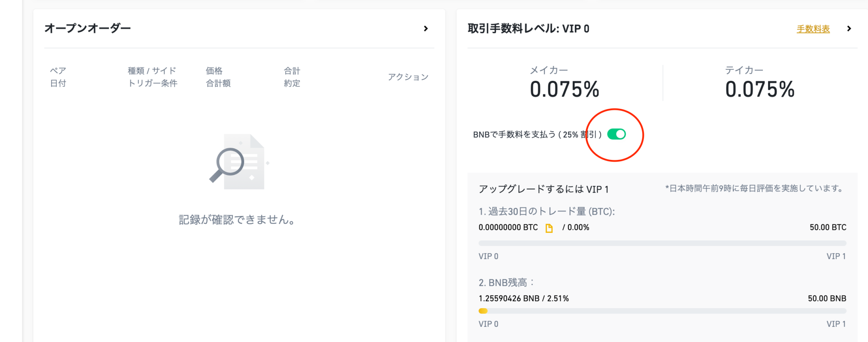Click the BNB balance progress bar
The height and width of the screenshot is (342, 868).
click(662, 311)
